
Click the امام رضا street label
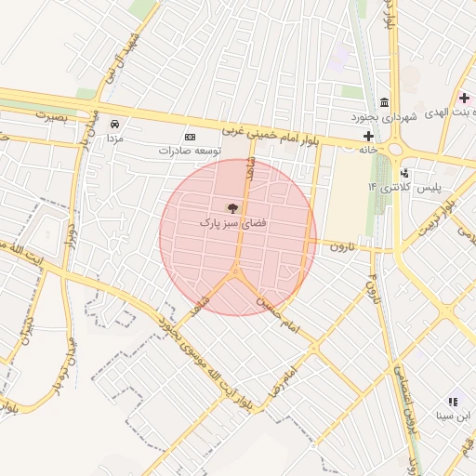(x=284, y=382)
